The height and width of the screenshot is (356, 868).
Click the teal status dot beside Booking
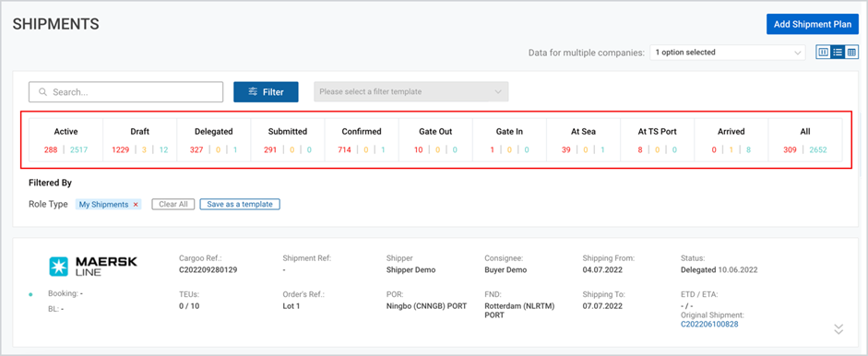pyautogui.click(x=31, y=294)
